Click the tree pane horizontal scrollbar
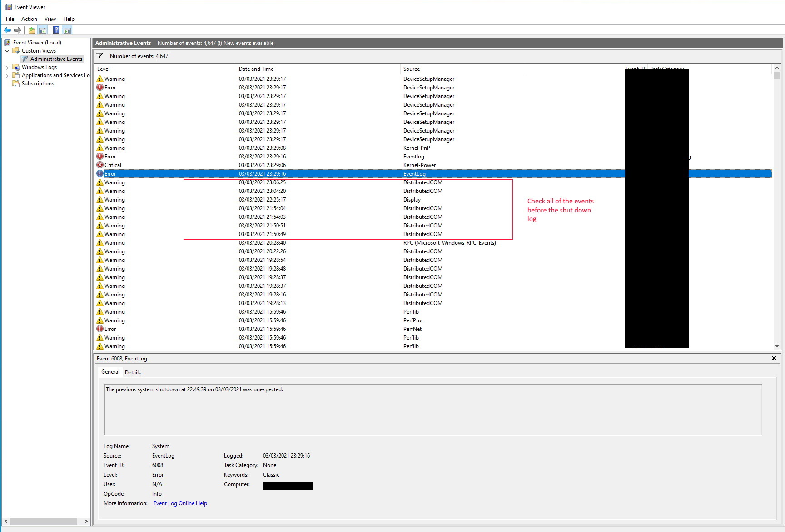 point(44,521)
